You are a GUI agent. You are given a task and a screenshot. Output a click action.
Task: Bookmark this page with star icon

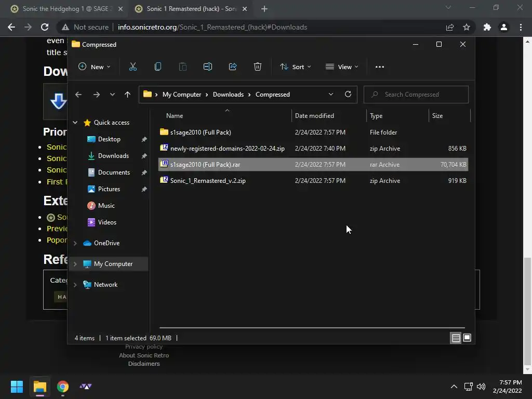click(467, 27)
